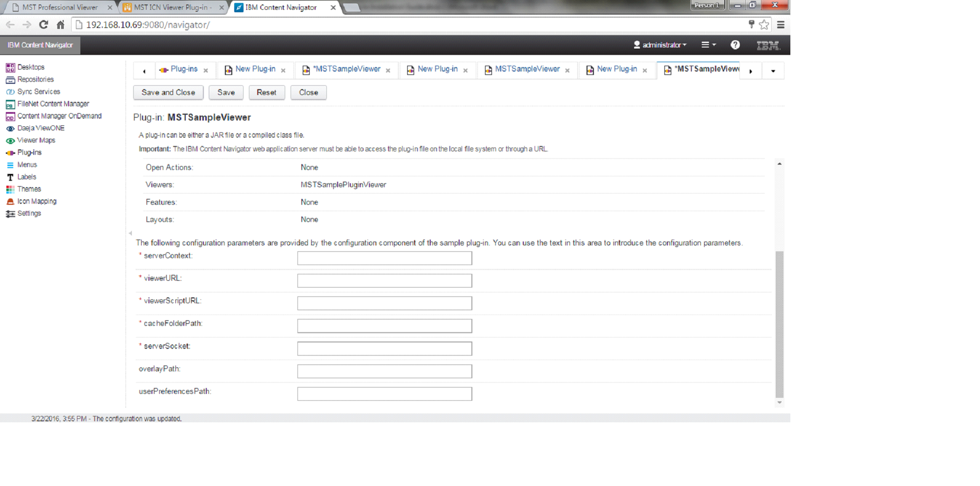
Task: Focus the viewerScriptURL input field
Action: tap(385, 303)
